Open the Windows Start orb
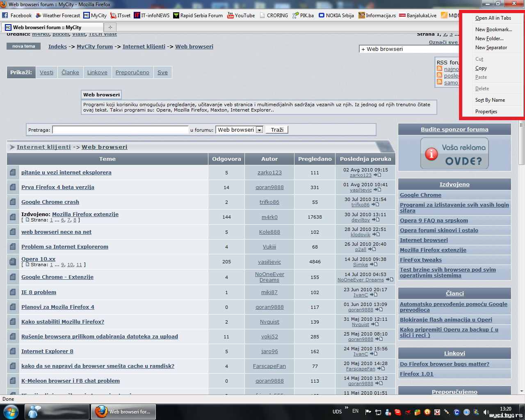Viewport: 525px width, 420px height. click(x=10, y=411)
